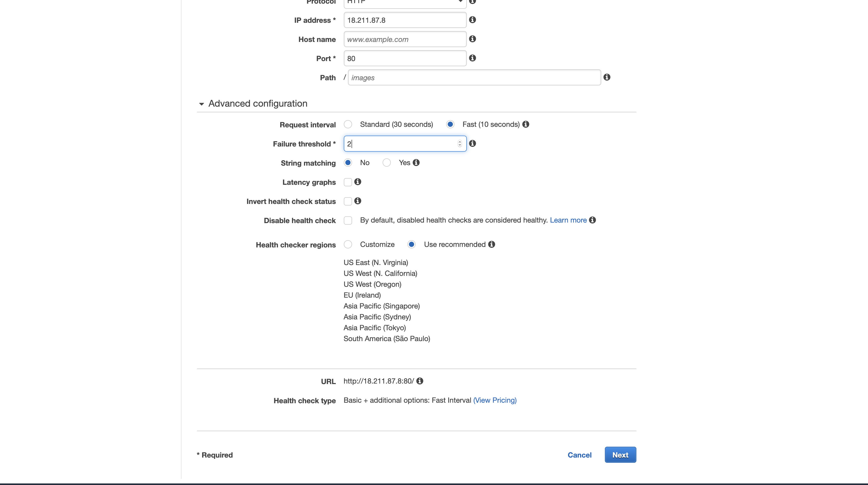
Task: Open the View Pricing link
Action: pyautogui.click(x=495, y=400)
